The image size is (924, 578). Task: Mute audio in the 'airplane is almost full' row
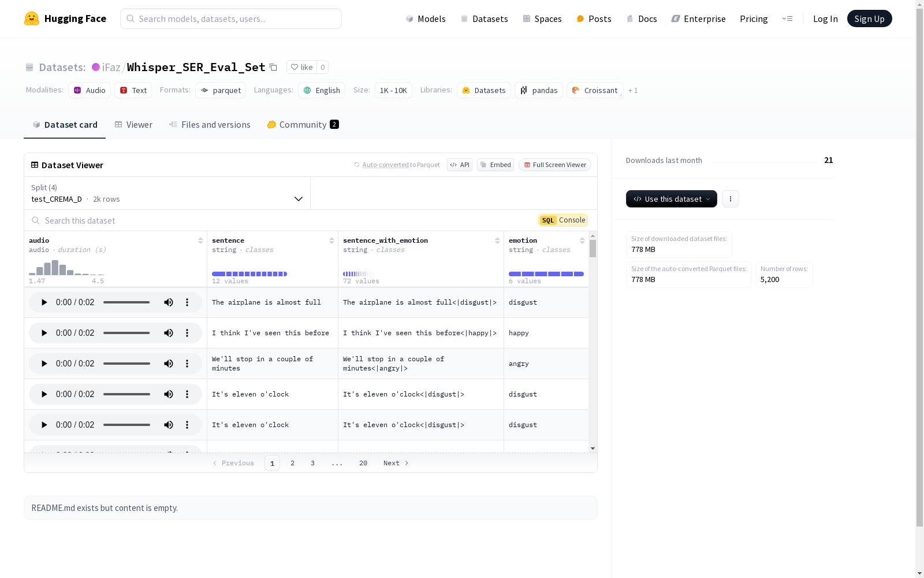click(x=169, y=302)
